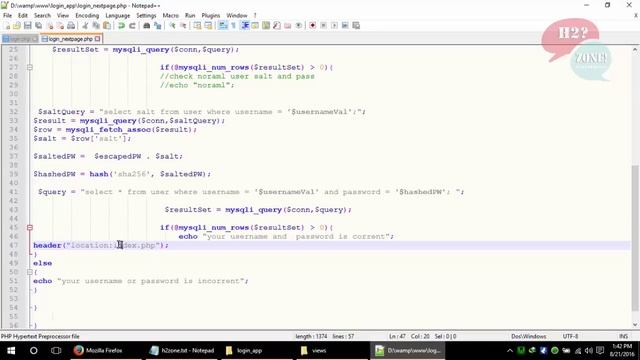Click the Redo toolbar icon
Image resolution: width=640 pixels, height=360 pixels.
pos(132,26)
